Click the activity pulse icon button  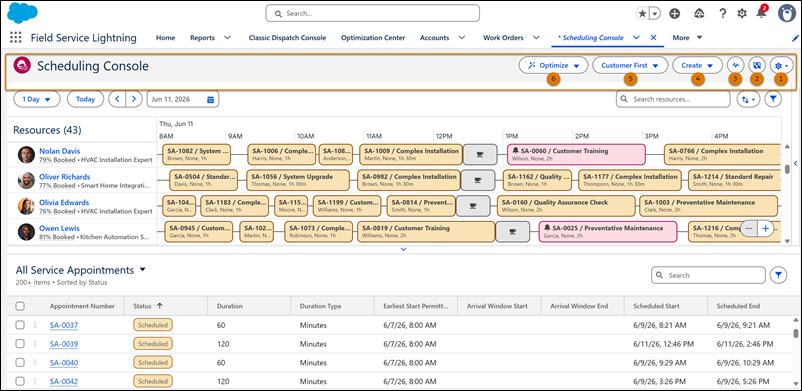point(735,66)
